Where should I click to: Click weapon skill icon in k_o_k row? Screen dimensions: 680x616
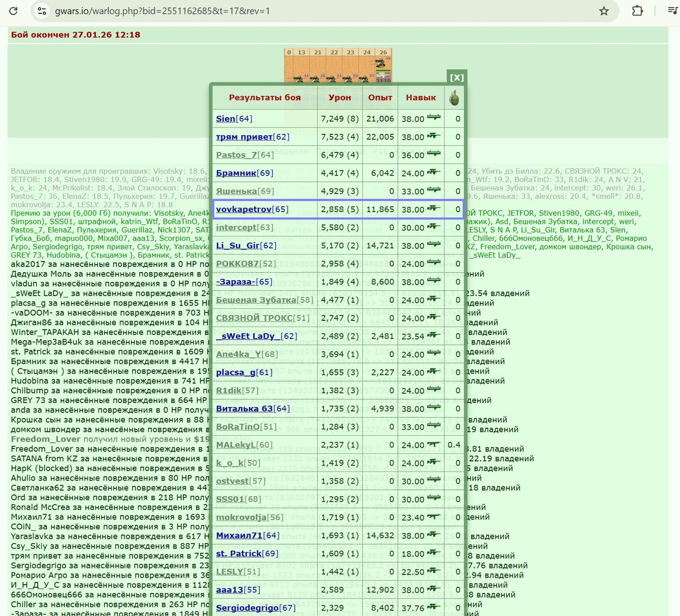[434, 461]
